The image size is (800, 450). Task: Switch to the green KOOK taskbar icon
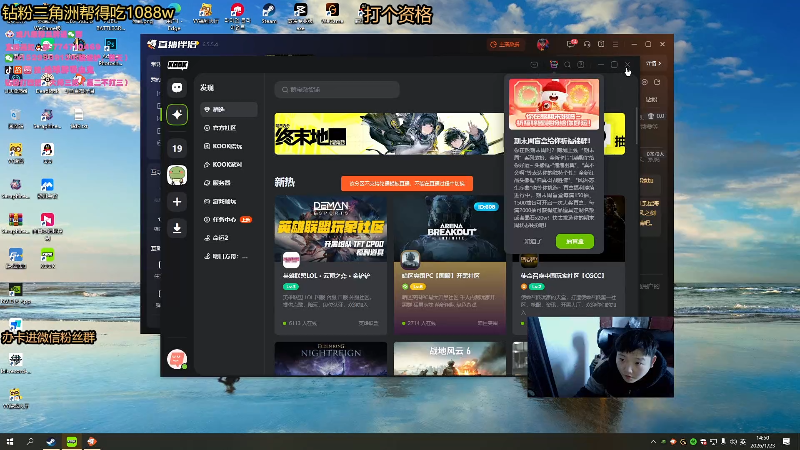click(x=71, y=442)
